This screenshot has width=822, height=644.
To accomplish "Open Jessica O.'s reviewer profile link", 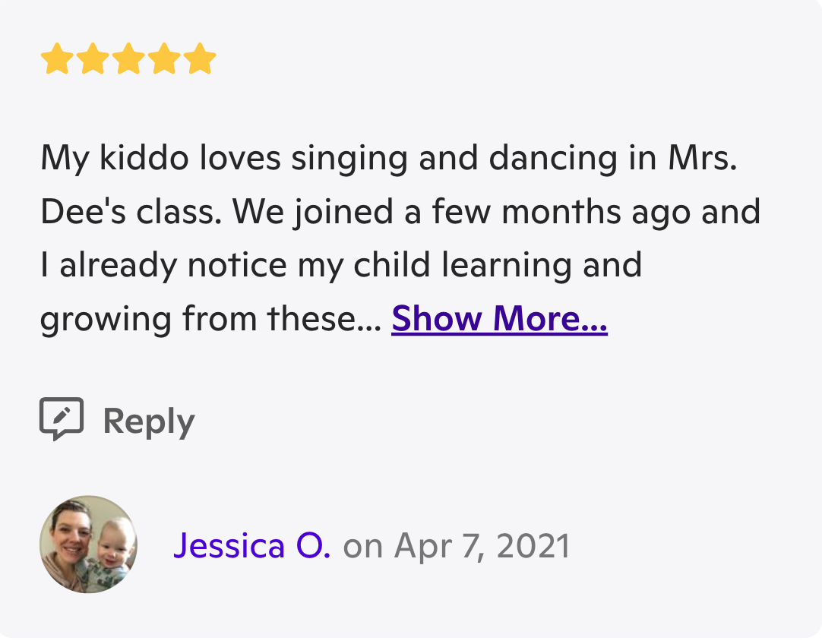I will point(251,545).
